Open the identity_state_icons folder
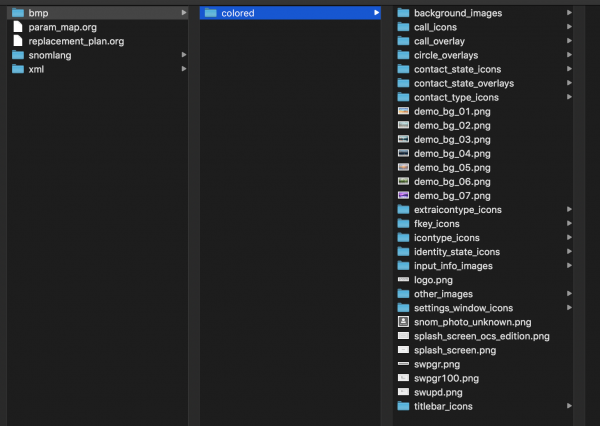 coord(456,252)
